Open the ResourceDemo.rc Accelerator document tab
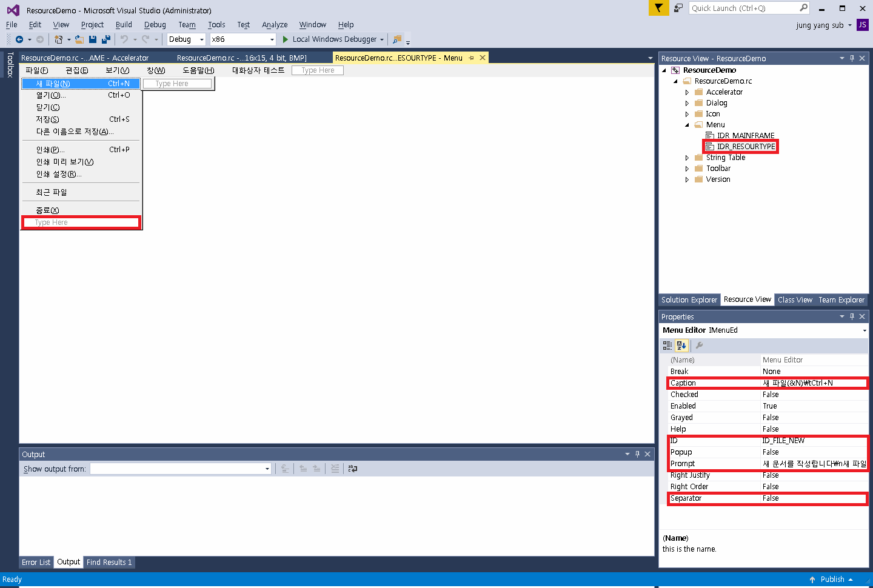 pyautogui.click(x=85, y=58)
